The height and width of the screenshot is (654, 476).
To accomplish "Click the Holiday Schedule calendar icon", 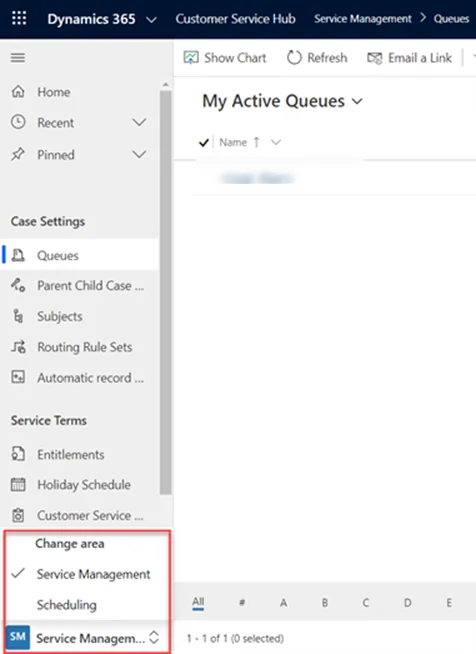I will coord(18,485).
